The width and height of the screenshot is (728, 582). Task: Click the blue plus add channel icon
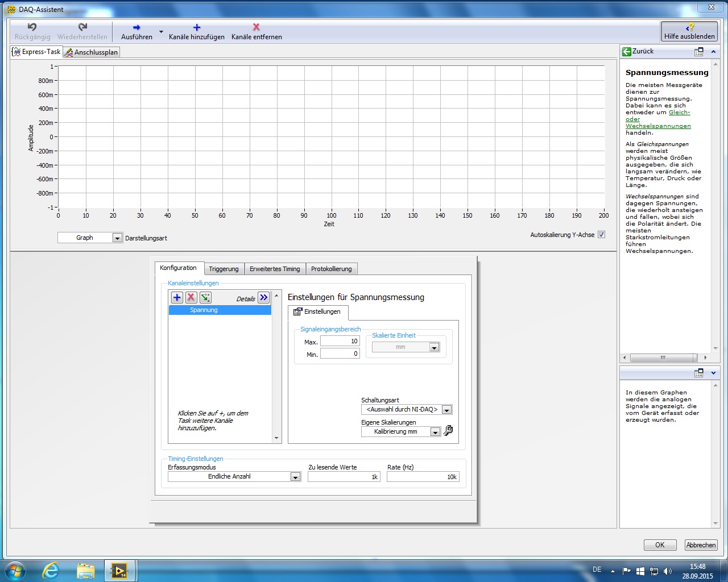click(177, 297)
